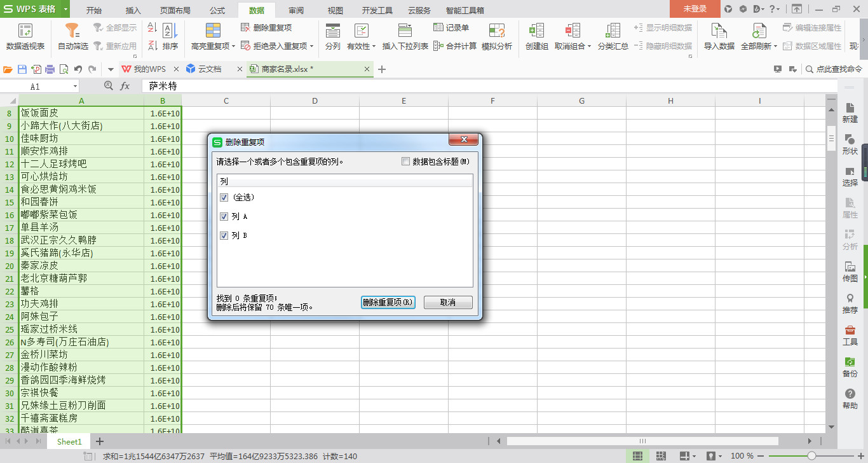Select column C header

(x=226, y=100)
